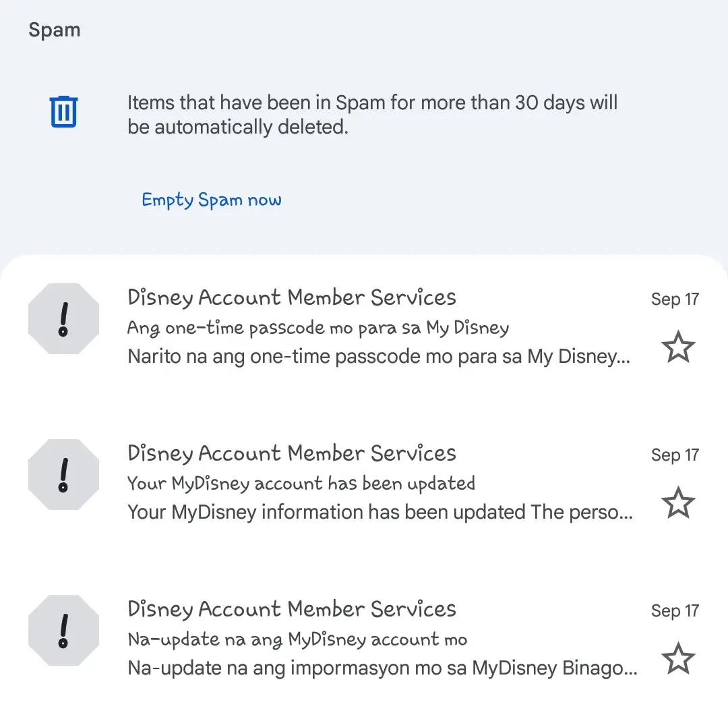
Task: Open 'Ang one-time passcode mo para sa My Disney' subject
Action: 318,328
